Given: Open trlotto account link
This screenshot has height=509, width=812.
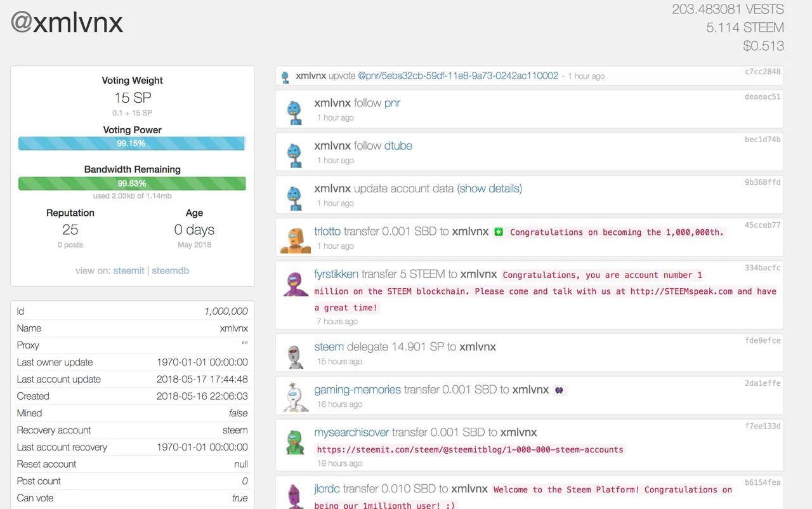Looking at the screenshot, I should [327, 232].
